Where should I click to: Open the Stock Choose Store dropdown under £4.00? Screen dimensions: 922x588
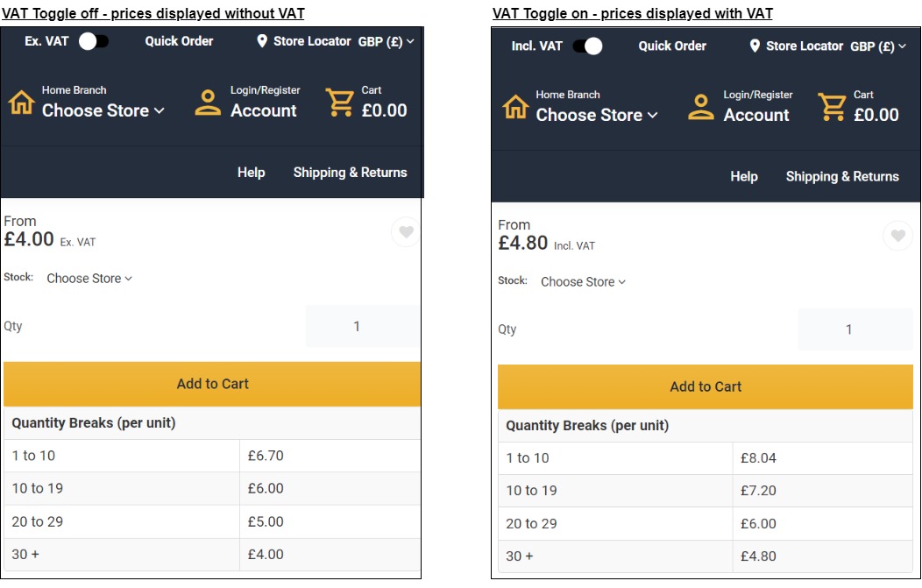(89, 279)
